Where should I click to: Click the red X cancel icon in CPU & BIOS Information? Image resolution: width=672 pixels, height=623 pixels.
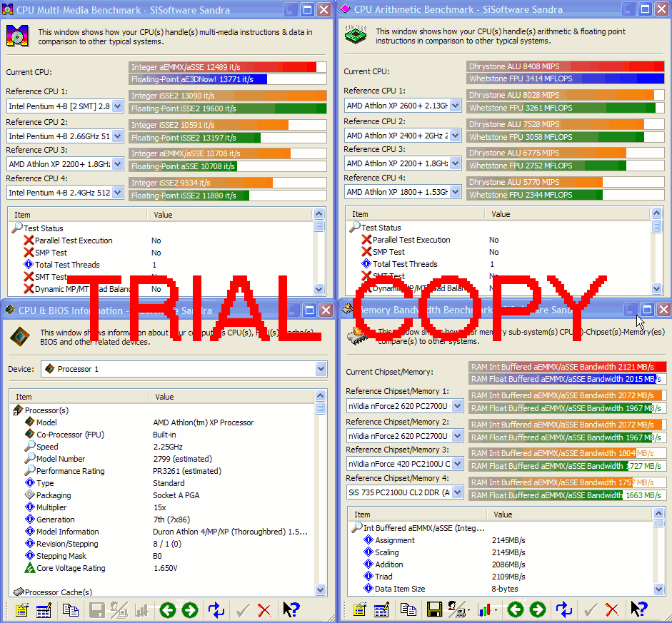click(x=264, y=609)
